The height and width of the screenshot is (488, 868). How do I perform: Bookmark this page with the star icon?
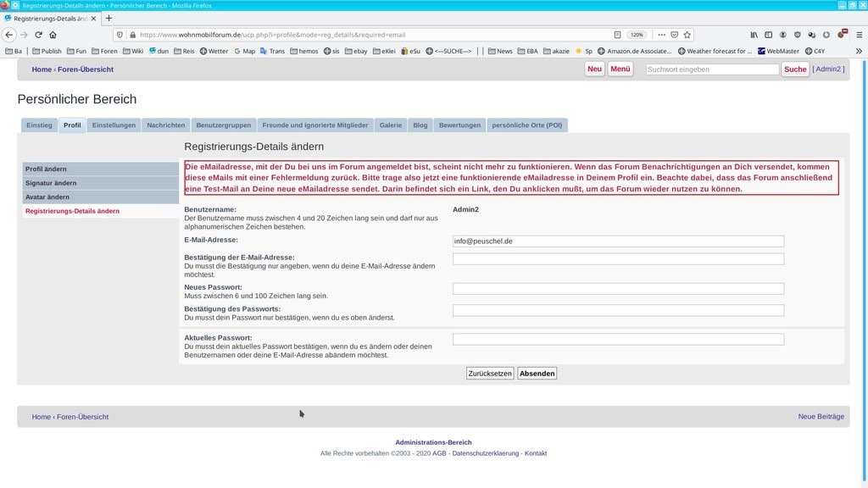point(687,34)
